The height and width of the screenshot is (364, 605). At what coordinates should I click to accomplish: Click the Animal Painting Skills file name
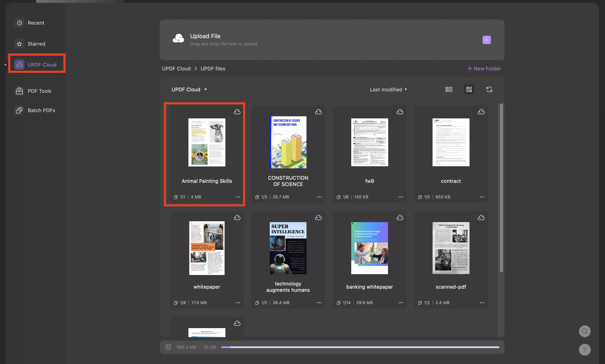[207, 181]
